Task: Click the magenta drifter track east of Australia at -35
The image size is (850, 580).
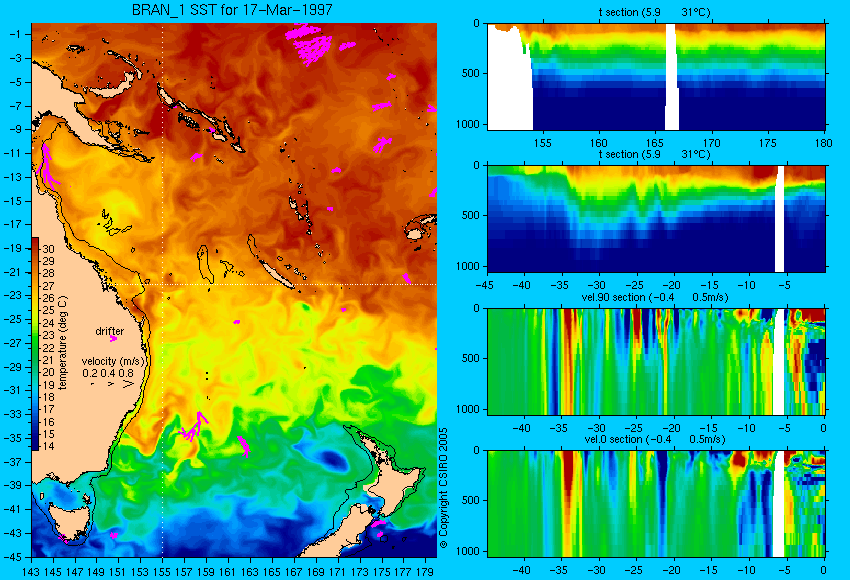Action: [195, 427]
